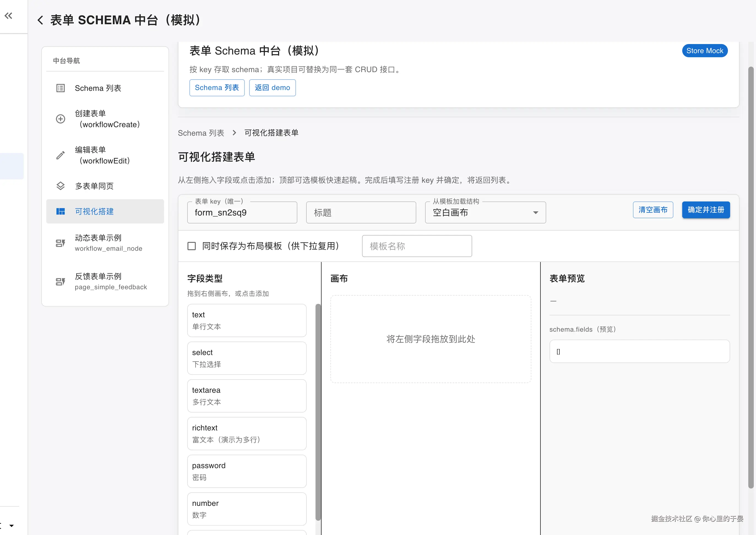The height and width of the screenshot is (535, 756).
Task: Click the 字段类型 panel heading
Action: click(205, 279)
